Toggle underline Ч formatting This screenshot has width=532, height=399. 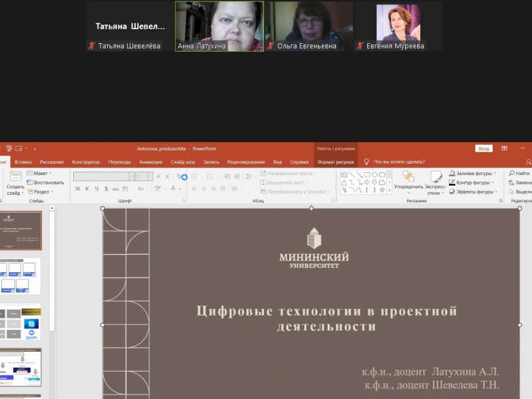coord(95,189)
